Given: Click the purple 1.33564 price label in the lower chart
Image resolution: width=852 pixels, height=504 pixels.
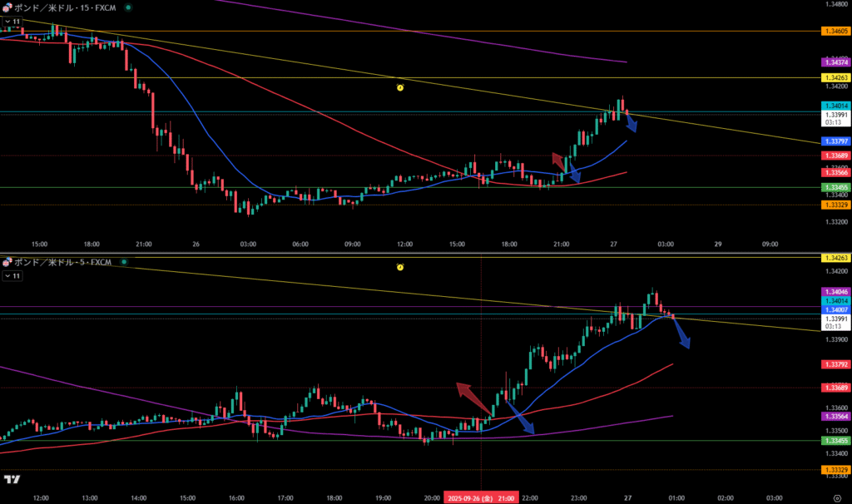Looking at the screenshot, I should pyautogui.click(x=835, y=416).
